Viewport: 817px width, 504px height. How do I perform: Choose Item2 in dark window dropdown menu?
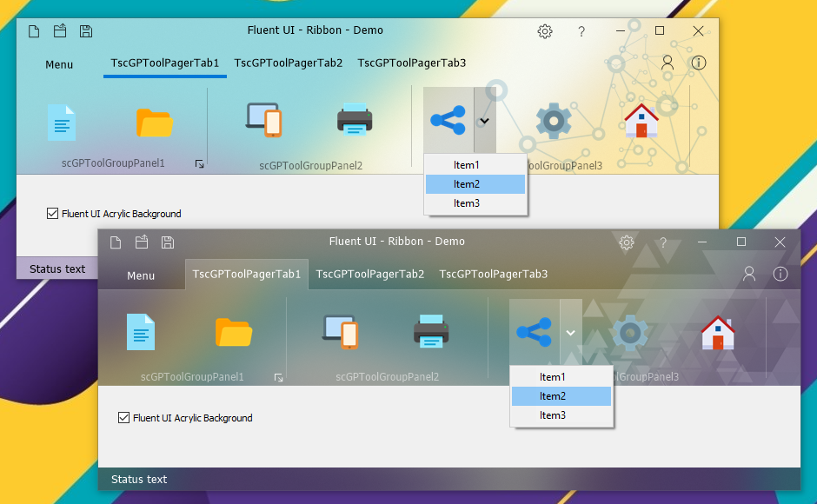[561, 396]
